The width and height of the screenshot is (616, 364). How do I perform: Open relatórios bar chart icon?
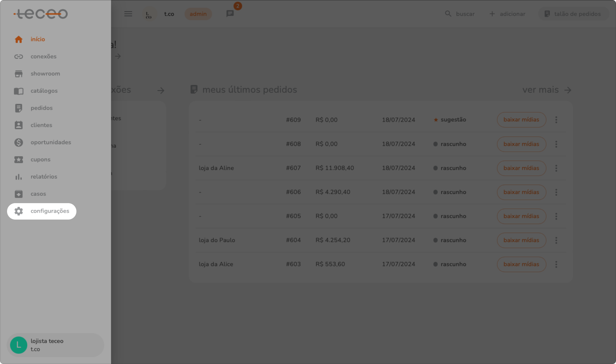pos(19,177)
